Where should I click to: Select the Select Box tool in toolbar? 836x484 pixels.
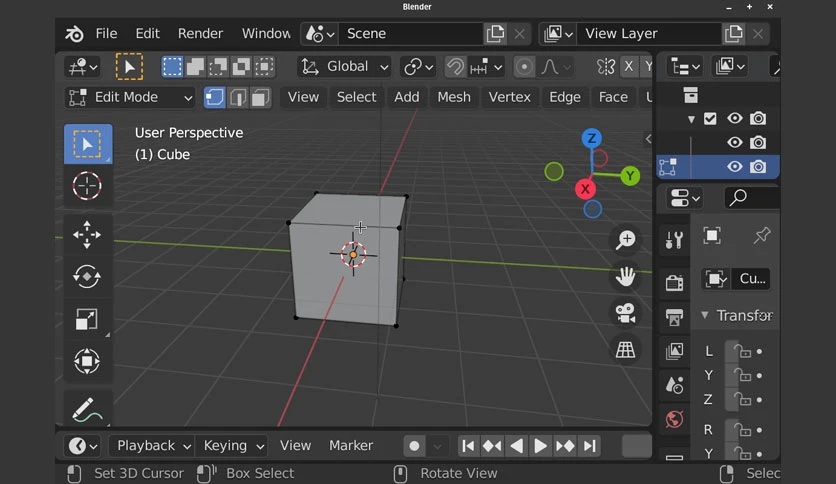(x=88, y=144)
